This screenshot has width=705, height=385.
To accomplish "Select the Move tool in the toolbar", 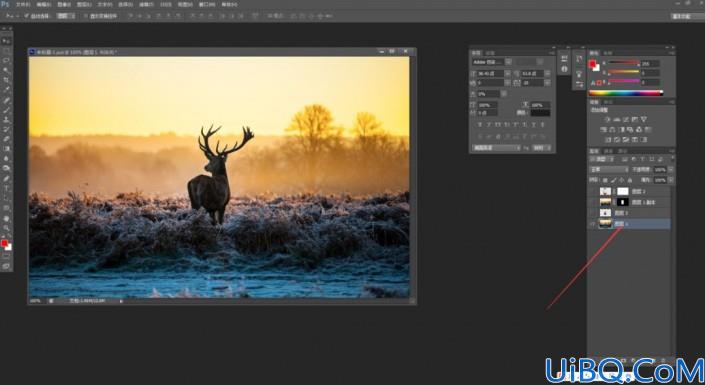I will tap(6, 40).
